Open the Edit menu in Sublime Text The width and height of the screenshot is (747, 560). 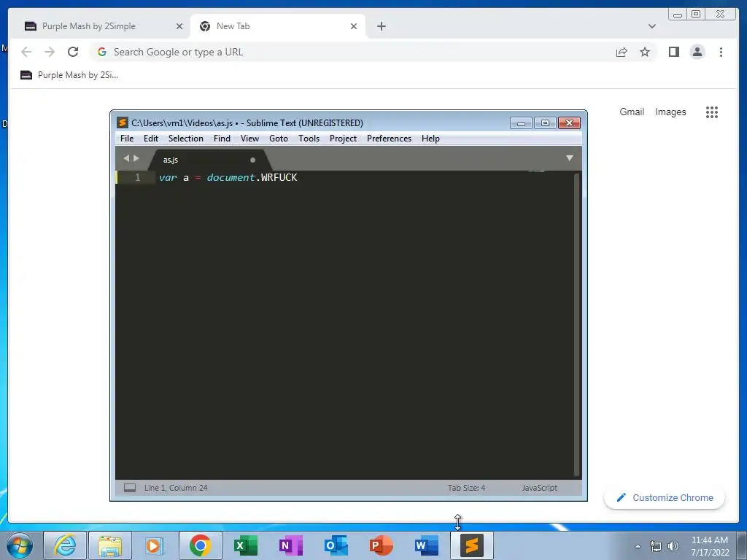[150, 139]
